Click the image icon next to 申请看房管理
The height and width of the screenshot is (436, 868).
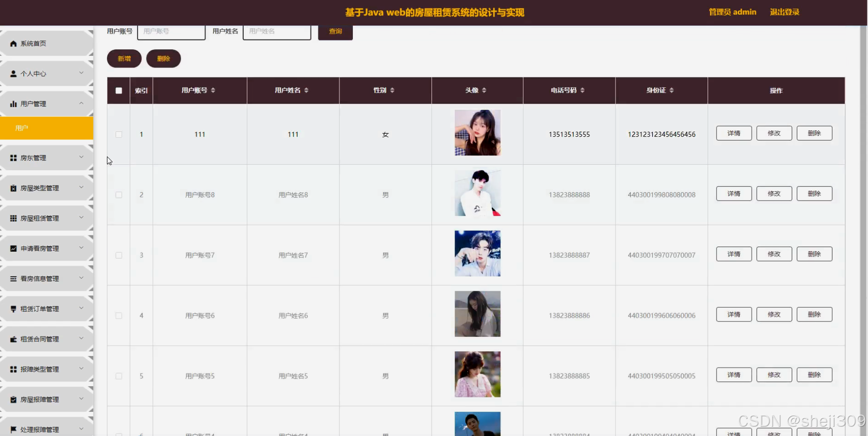(x=13, y=248)
